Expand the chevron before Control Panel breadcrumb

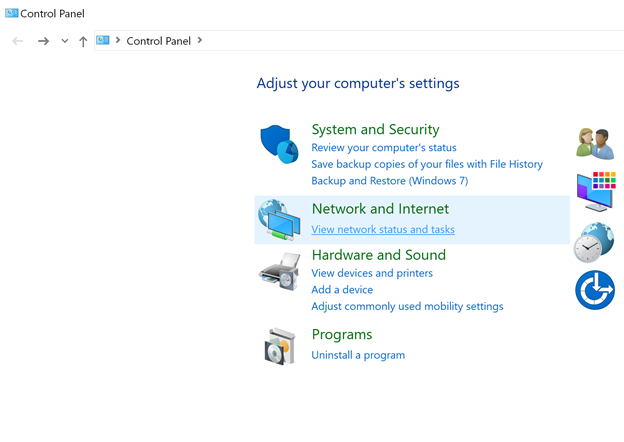click(118, 40)
